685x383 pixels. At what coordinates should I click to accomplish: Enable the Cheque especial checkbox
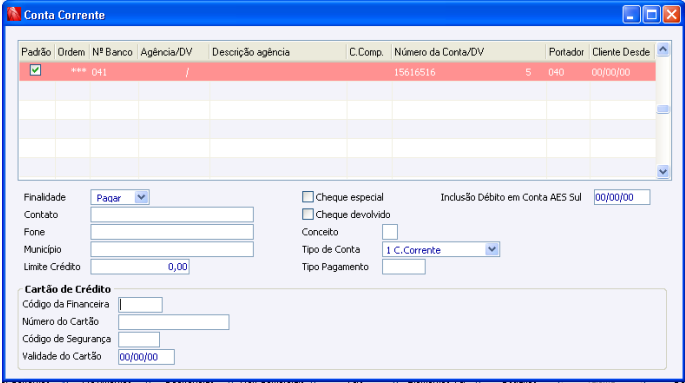[308, 197]
